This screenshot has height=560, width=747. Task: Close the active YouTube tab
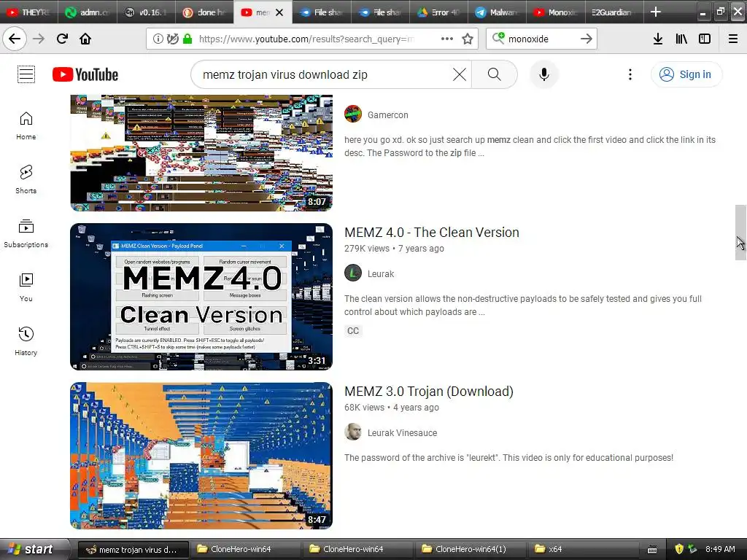pos(279,12)
